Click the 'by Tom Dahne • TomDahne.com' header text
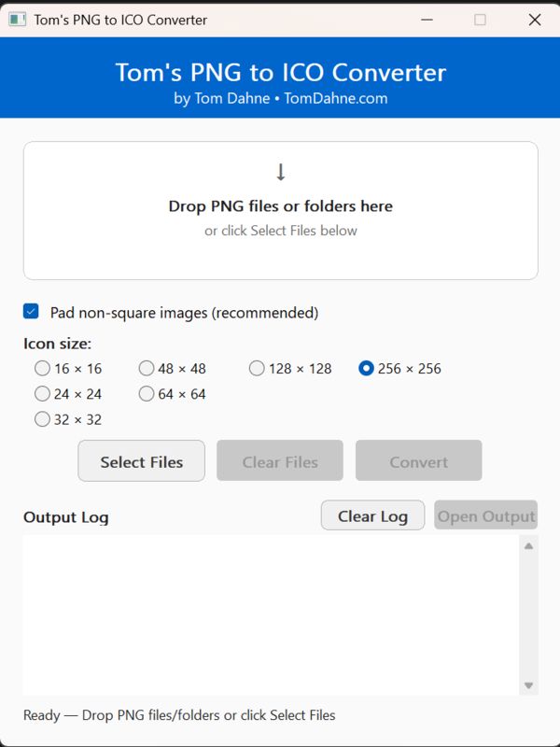 [x=281, y=98]
